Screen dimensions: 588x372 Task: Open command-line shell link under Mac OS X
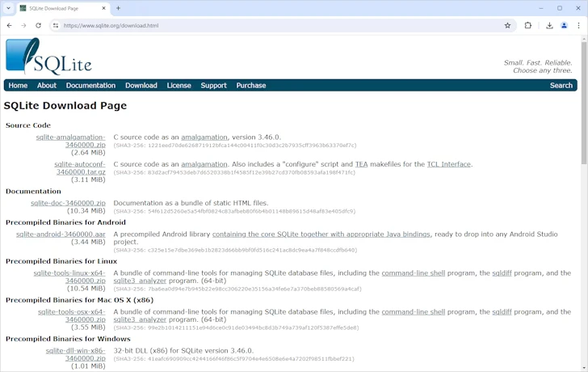pos(414,312)
